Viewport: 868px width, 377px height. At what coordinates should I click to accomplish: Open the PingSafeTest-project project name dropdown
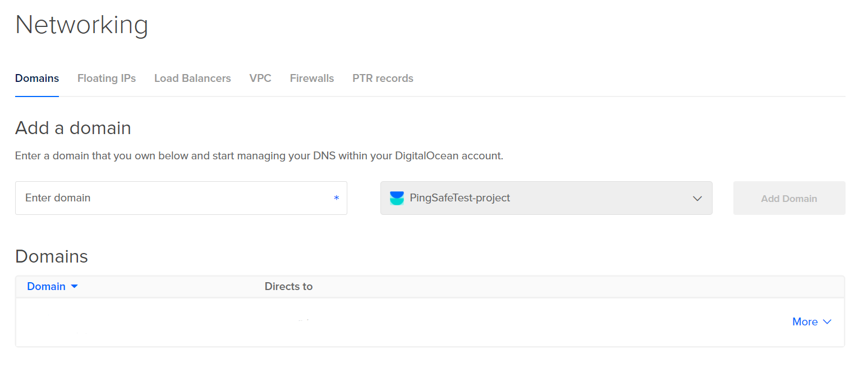pyautogui.click(x=460, y=198)
